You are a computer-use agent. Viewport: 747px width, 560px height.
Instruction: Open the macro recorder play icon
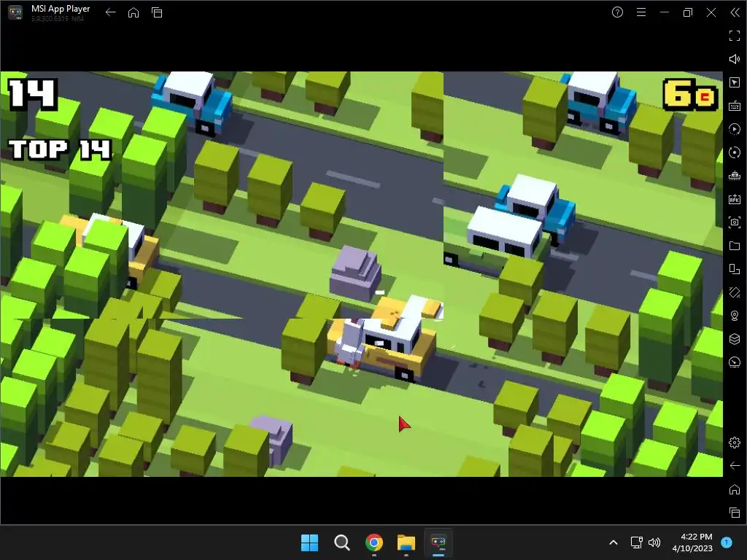coord(734,129)
